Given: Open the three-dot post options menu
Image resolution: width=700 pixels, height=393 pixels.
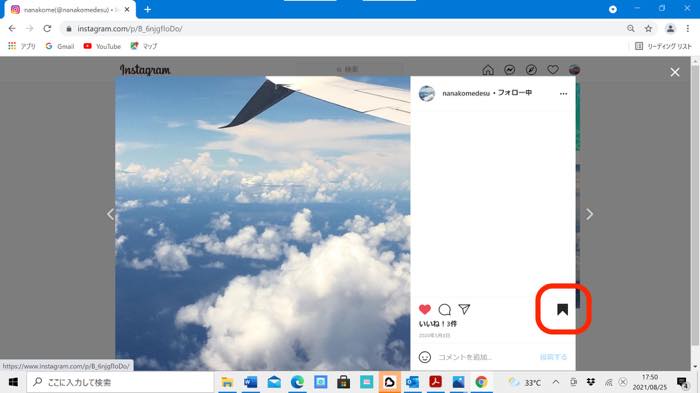Looking at the screenshot, I should tap(563, 94).
